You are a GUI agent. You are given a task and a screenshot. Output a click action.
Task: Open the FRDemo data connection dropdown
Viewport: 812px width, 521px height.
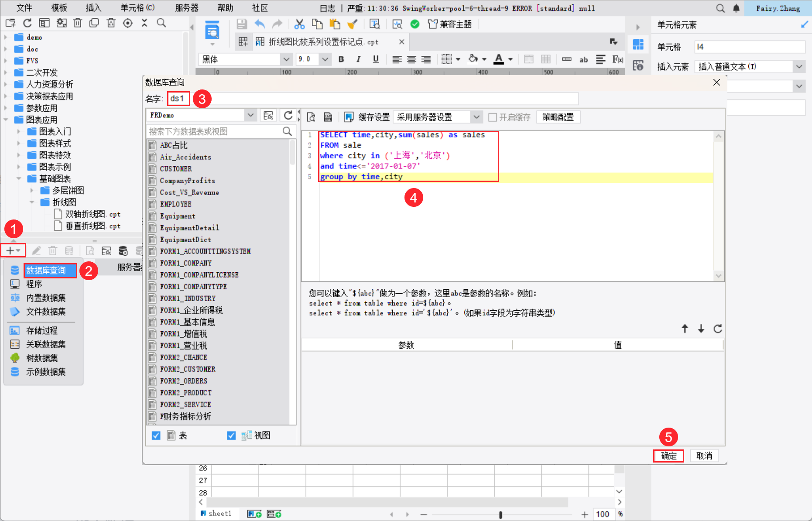[250, 115]
